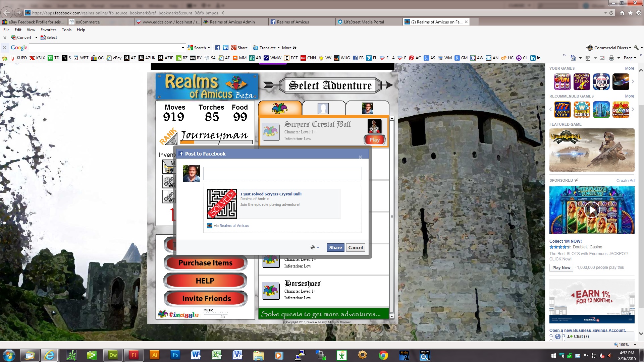The height and width of the screenshot is (362, 644).
Task: Click the browser Home icon
Action: [x=622, y=13]
